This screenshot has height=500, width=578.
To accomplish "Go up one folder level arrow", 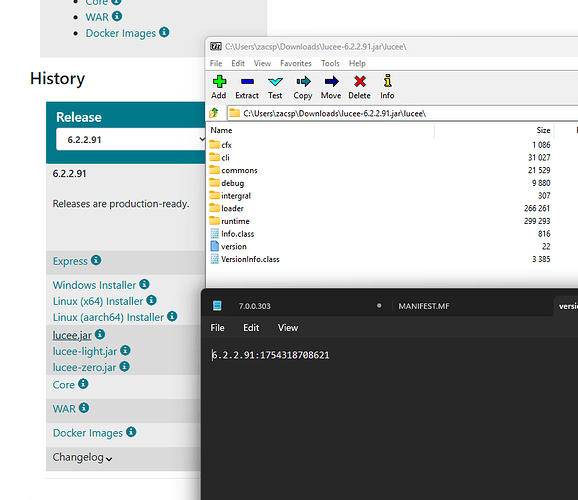I will pyautogui.click(x=214, y=113).
